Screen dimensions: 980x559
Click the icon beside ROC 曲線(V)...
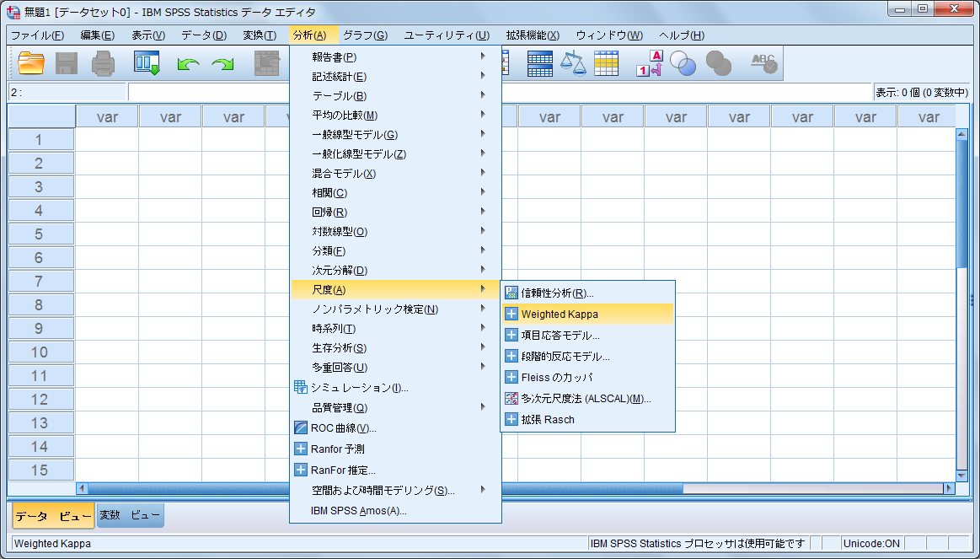tap(301, 428)
